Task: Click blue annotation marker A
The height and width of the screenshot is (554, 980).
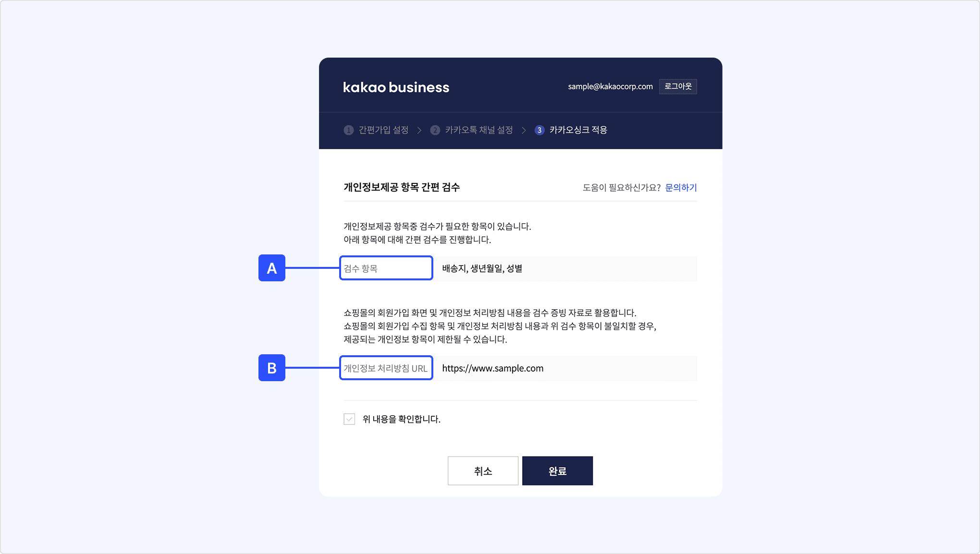Action: (x=272, y=268)
